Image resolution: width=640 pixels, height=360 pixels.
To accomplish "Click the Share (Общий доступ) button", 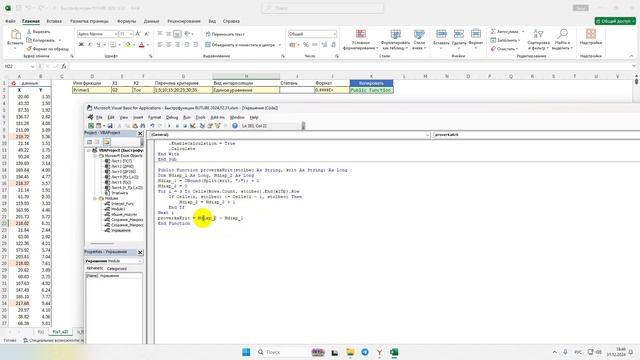I will point(615,21).
